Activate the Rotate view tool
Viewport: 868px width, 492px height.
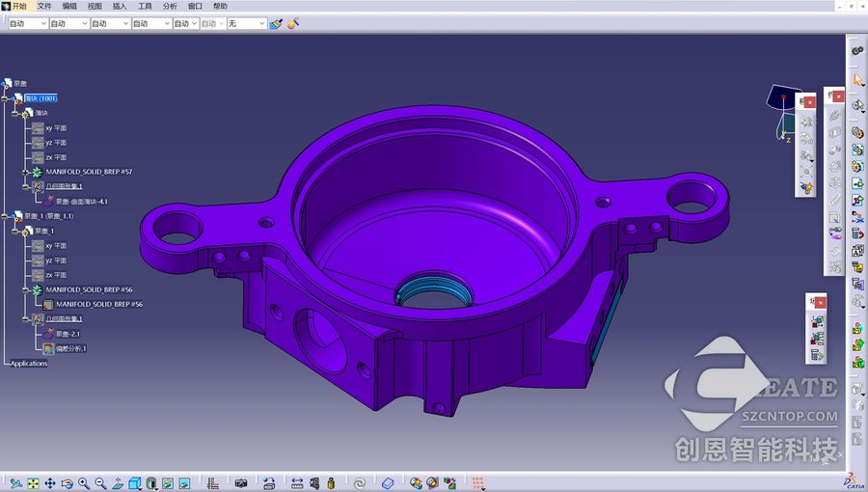click(67, 483)
